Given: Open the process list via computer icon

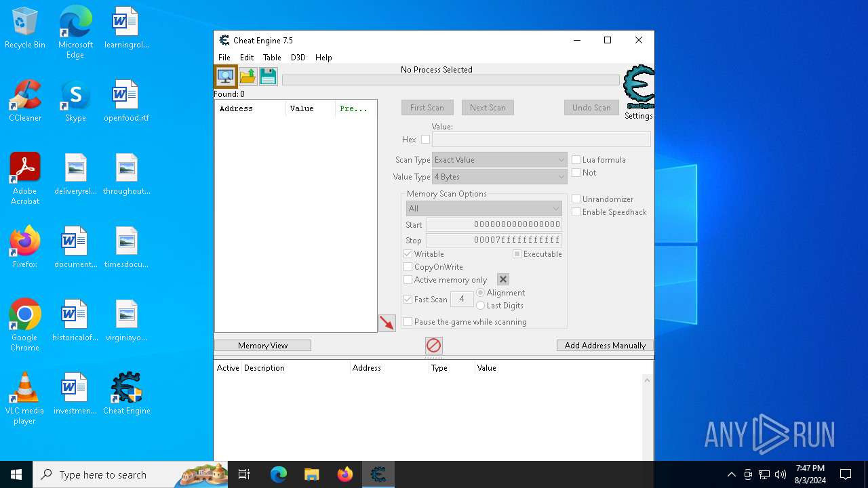Looking at the screenshot, I should (x=226, y=76).
